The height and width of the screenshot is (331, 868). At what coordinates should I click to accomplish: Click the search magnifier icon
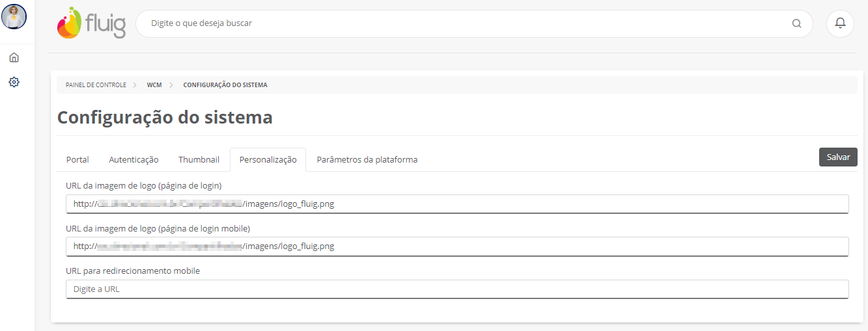coord(796,23)
